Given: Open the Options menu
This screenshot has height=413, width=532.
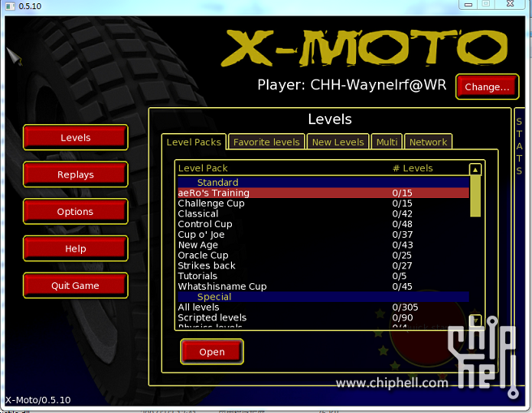Looking at the screenshot, I should 75,212.
